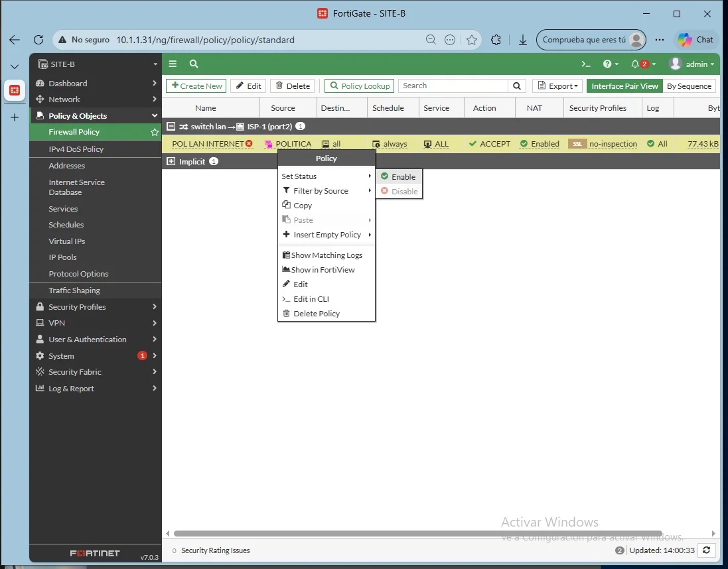Click the green header search magnifier
The width and height of the screenshot is (728, 569).
[194, 64]
